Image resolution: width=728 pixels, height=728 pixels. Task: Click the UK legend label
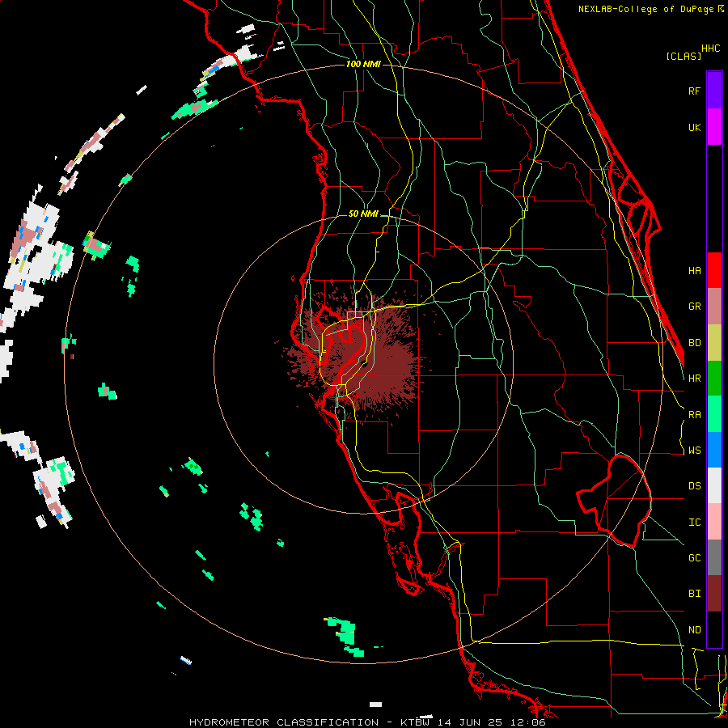coord(694,127)
